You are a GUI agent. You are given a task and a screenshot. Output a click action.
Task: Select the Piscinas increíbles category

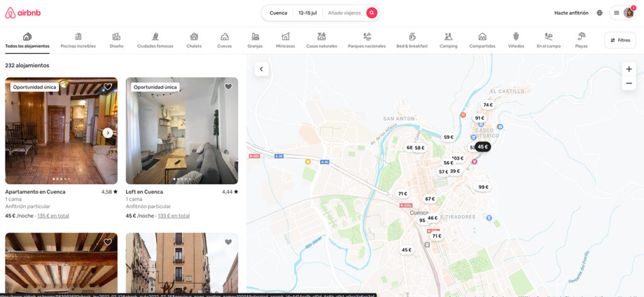coord(78,41)
